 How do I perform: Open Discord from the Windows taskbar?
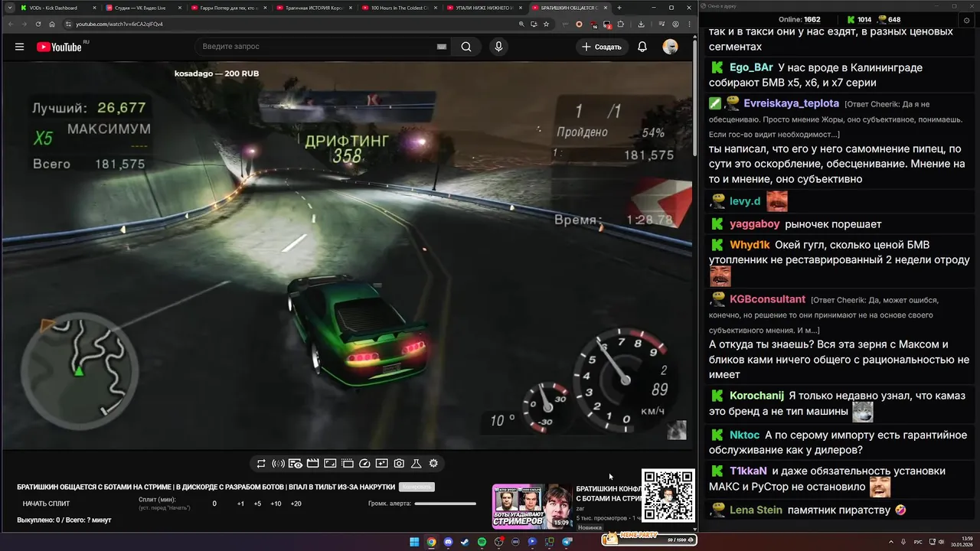point(448,542)
